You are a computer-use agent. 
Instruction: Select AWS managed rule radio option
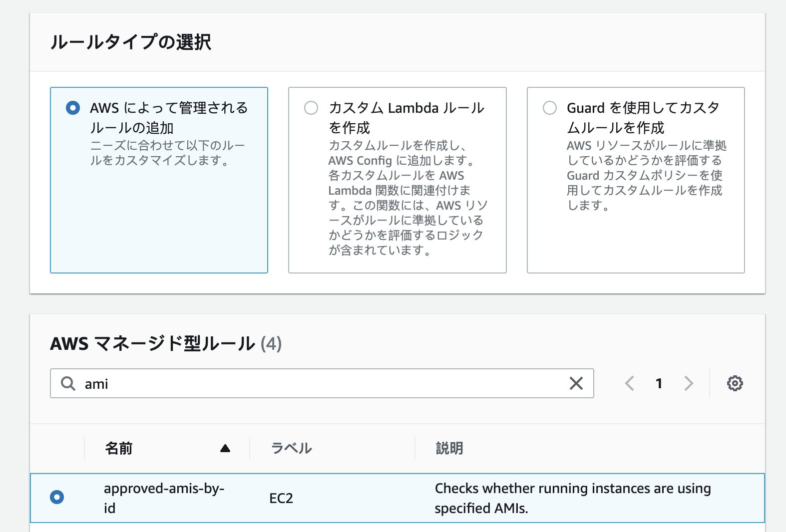[73, 108]
